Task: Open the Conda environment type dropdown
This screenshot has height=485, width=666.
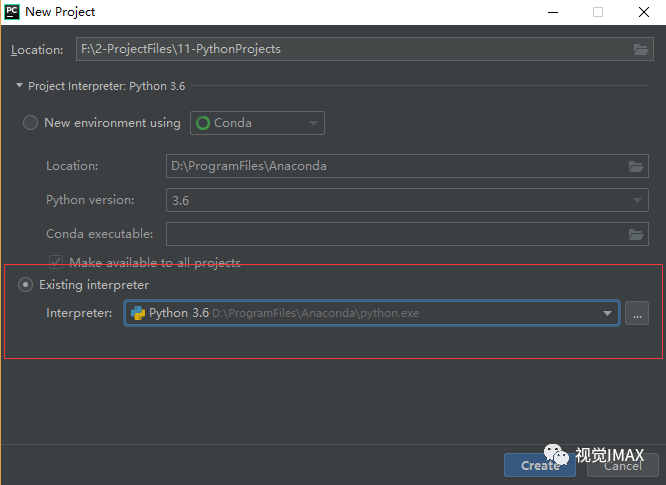Action: 257,123
